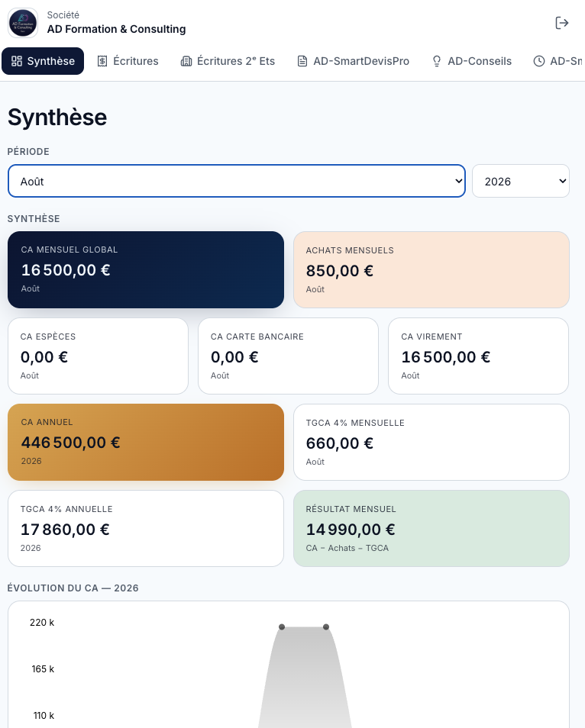
Task: Click the PÉRIODE section label
Action: tap(28, 151)
